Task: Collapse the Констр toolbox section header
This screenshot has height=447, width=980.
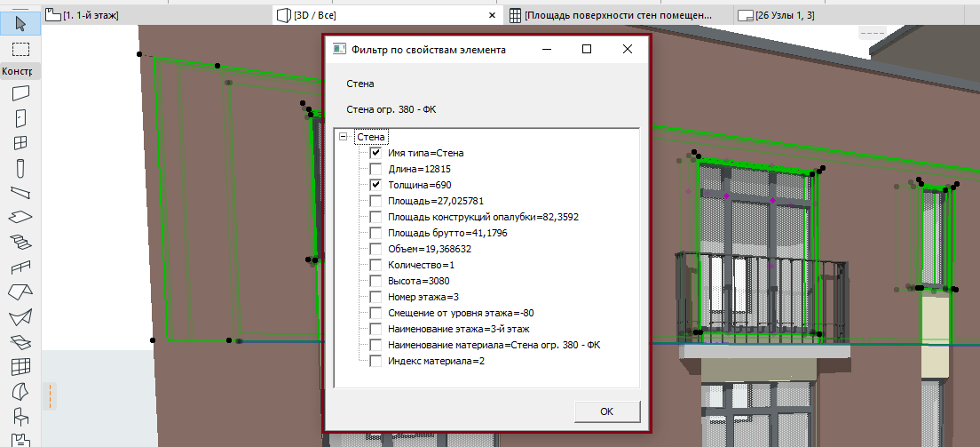Action: click(20, 71)
